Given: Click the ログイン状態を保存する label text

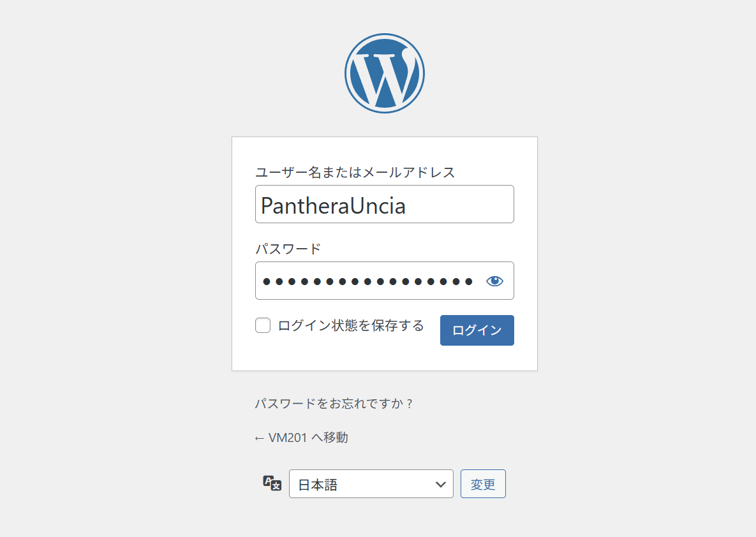Looking at the screenshot, I should [x=351, y=326].
